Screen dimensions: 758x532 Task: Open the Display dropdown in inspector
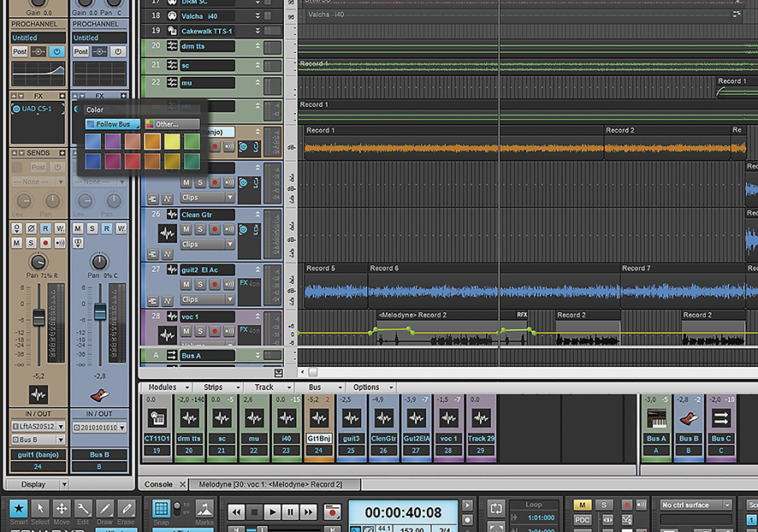point(38,484)
